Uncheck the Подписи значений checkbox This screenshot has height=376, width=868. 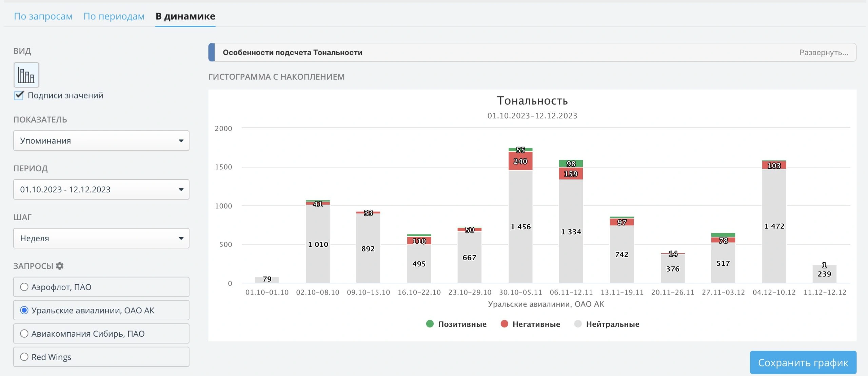coord(19,95)
